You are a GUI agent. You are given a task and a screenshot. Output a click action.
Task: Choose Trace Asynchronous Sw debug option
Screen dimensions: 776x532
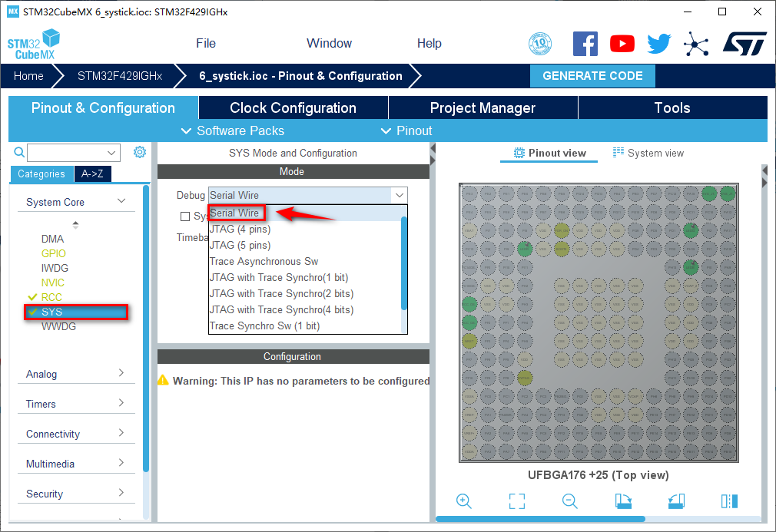(264, 261)
